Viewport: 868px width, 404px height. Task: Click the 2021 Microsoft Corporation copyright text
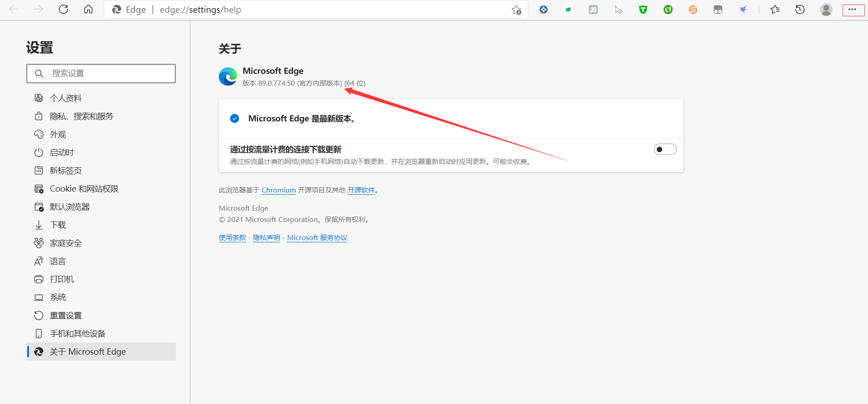295,220
